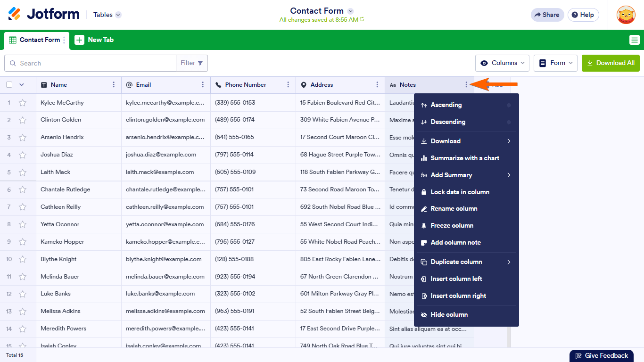Star the Meredith Powers row

point(23,329)
